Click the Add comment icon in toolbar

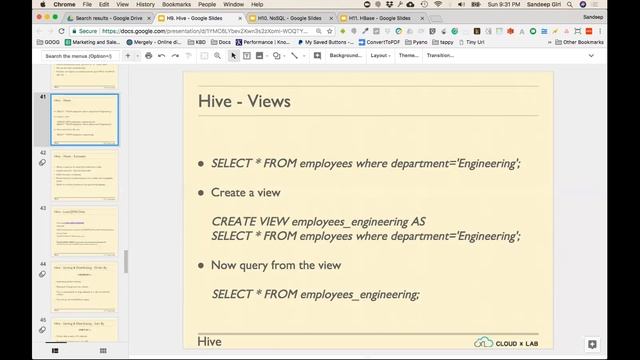pyautogui.click(x=317, y=56)
